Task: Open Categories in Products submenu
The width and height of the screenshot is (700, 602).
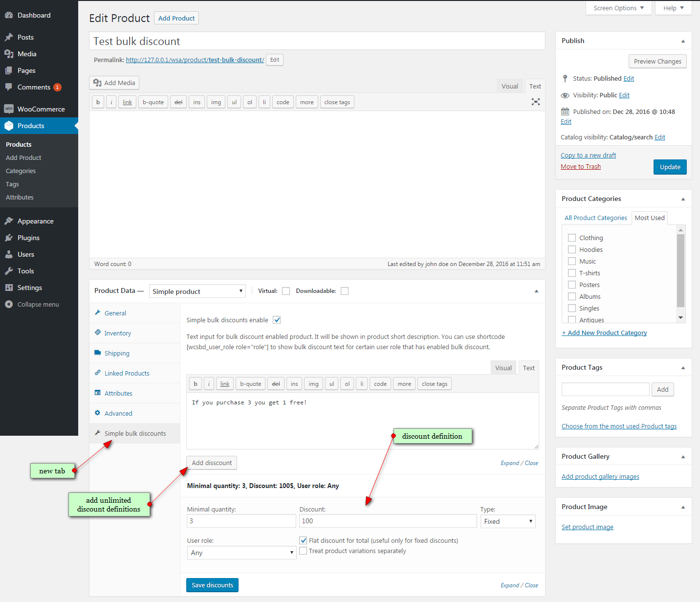Action: tap(21, 171)
